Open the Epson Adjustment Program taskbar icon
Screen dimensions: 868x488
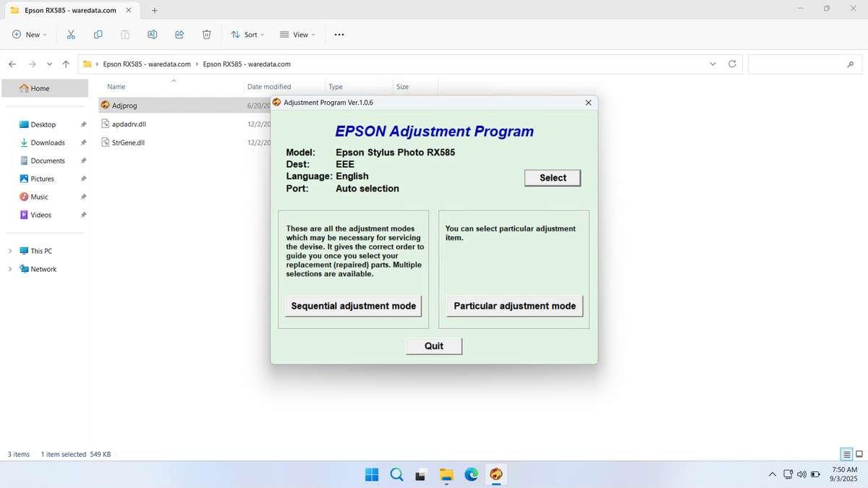pyautogui.click(x=496, y=474)
